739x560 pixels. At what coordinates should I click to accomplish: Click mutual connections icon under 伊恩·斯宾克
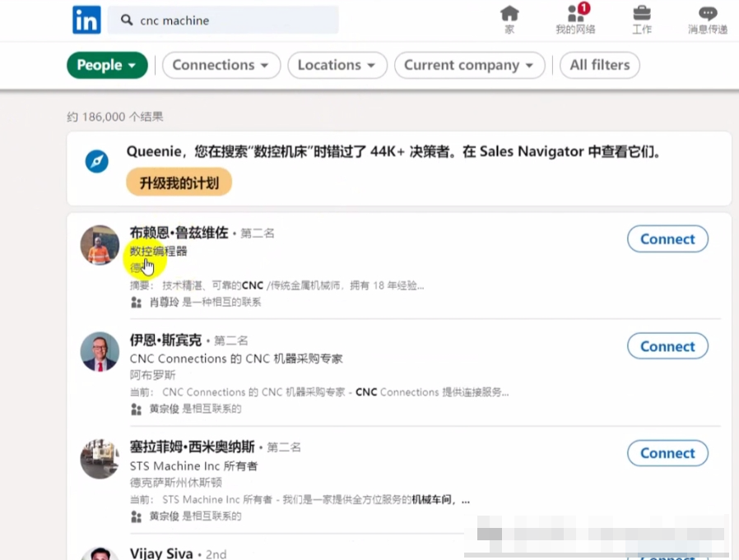(137, 410)
